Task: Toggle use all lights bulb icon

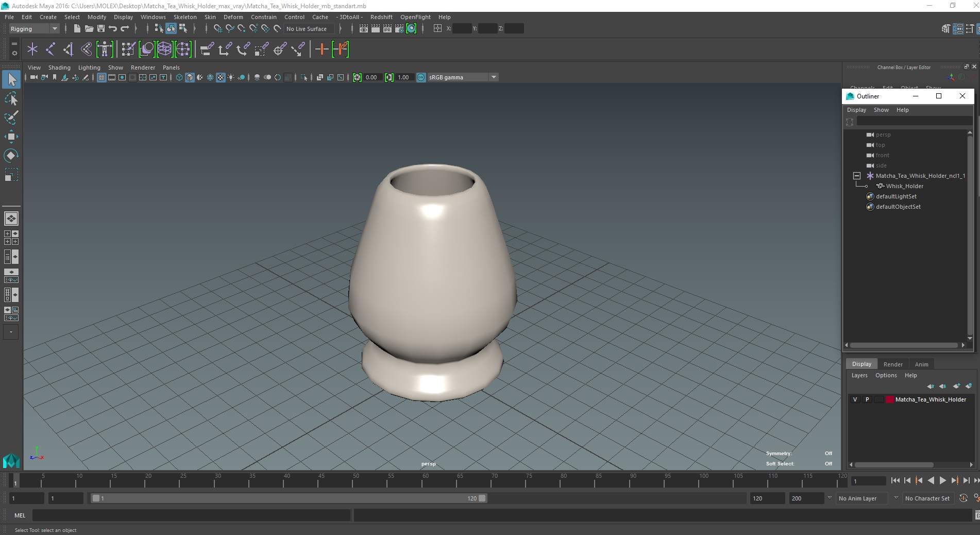Action: click(231, 77)
